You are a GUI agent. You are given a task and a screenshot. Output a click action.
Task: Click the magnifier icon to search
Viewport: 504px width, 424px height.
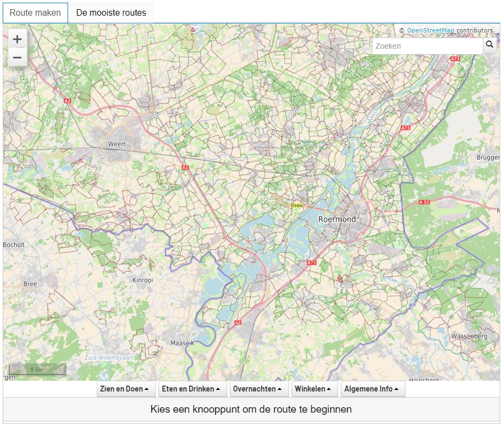pos(489,46)
